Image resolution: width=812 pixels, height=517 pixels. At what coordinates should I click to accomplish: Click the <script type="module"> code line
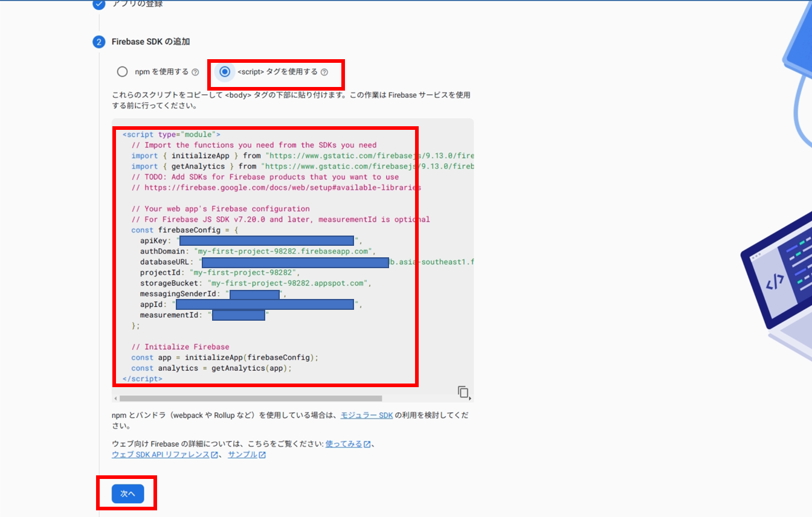click(x=172, y=134)
